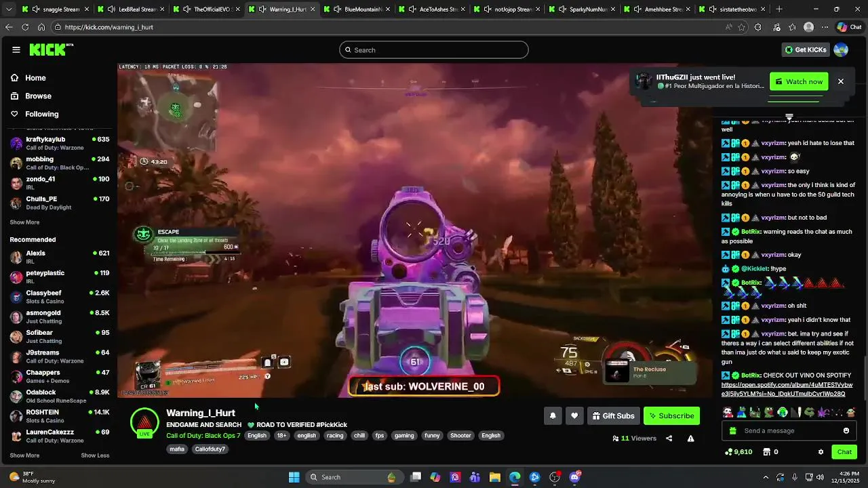Click the Send a message input
The image size is (868, 488).
[789, 430]
